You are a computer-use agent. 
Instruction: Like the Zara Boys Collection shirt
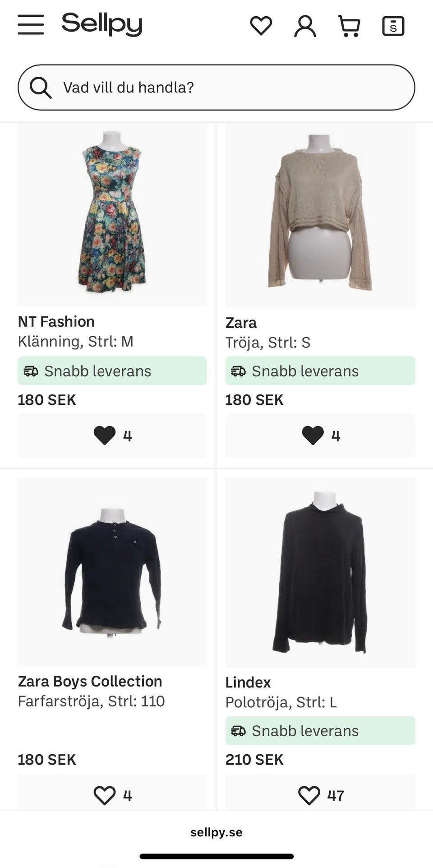coord(112,795)
